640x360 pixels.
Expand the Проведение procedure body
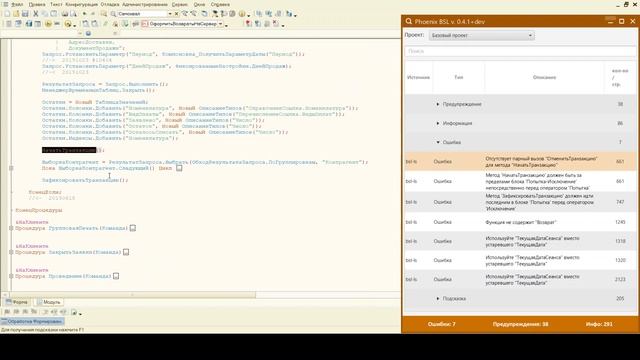coord(116,276)
